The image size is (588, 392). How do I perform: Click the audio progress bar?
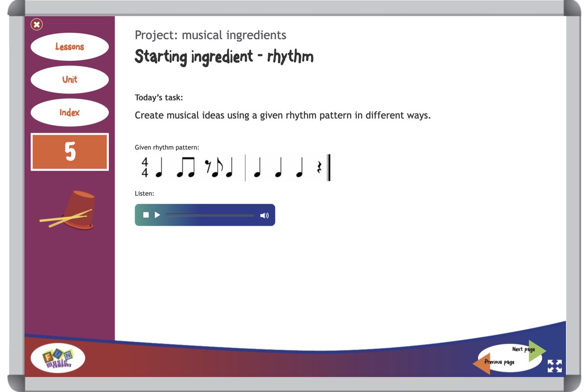(x=210, y=215)
